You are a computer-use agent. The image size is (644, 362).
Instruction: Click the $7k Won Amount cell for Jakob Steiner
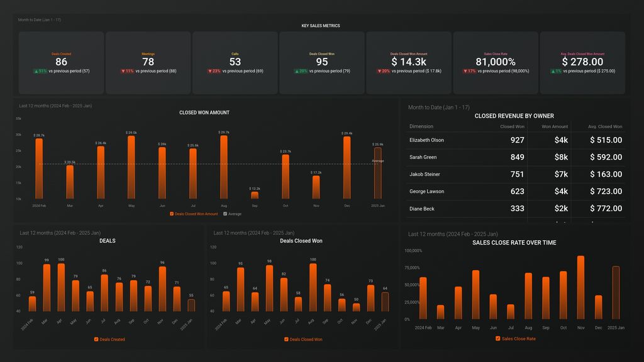coord(561,175)
